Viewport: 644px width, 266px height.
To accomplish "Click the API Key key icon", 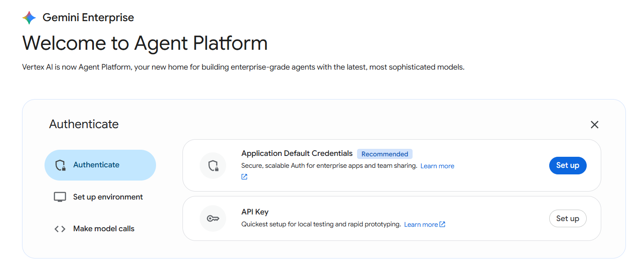I will (213, 218).
